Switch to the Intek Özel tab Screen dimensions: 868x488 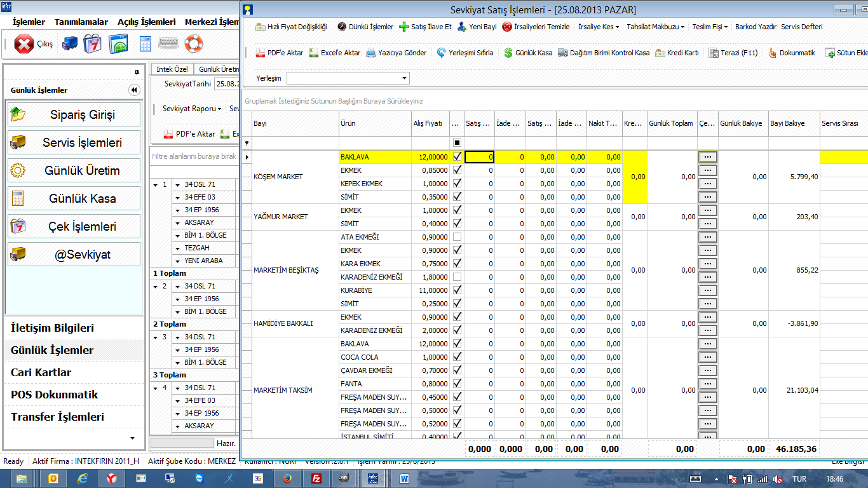pyautogui.click(x=172, y=69)
